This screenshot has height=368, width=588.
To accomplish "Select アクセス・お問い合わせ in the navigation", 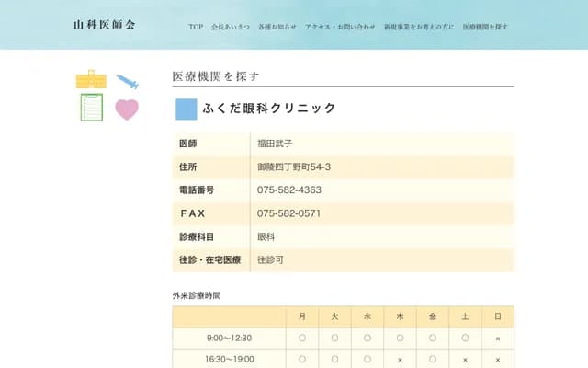I will coord(340,27).
